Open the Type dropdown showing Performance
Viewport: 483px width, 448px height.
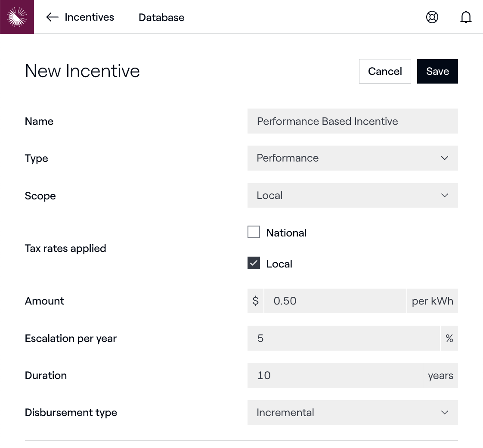coord(352,158)
